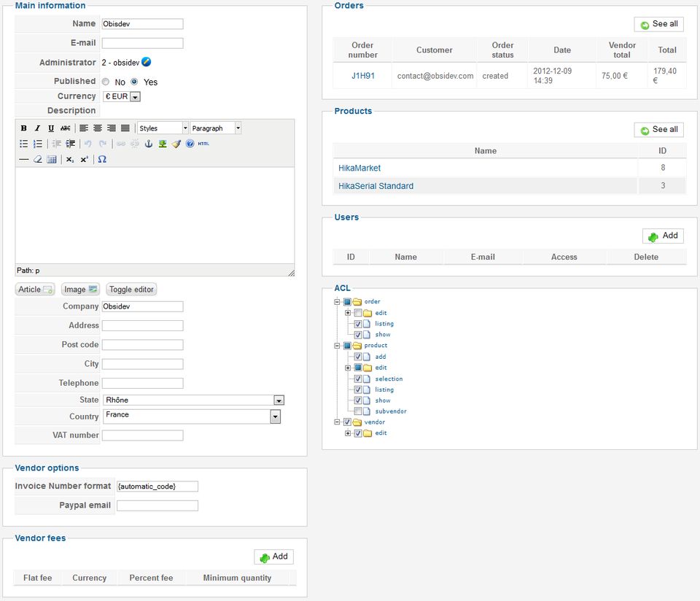Clean up messy code with broom icon
The image size is (700, 601).
click(176, 144)
